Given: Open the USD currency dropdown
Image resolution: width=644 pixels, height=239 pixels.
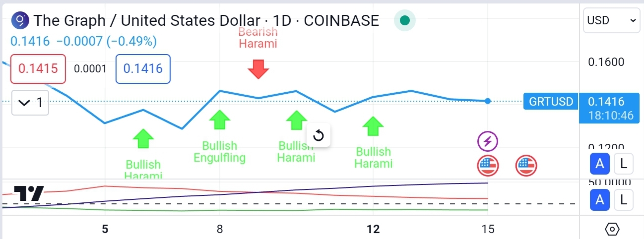Looking at the screenshot, I should pyautogui.click(x=611, y=20).
